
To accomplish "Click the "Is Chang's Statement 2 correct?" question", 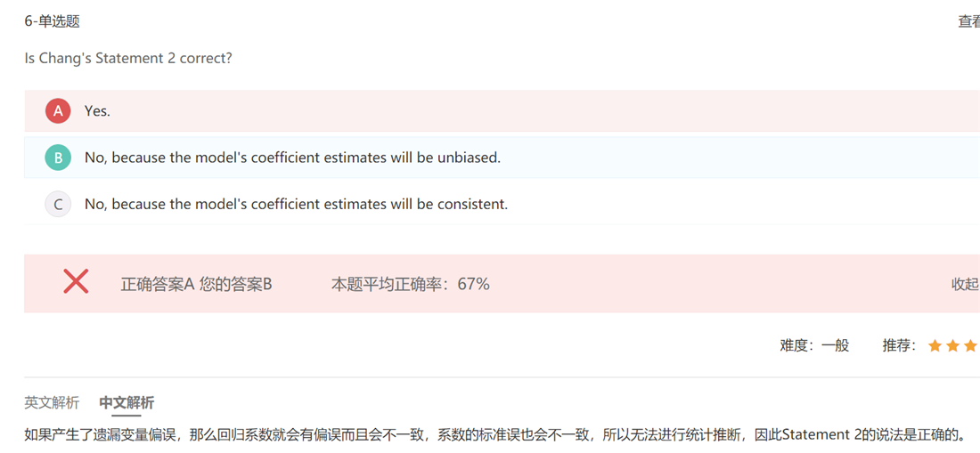I will click(128, 58).
